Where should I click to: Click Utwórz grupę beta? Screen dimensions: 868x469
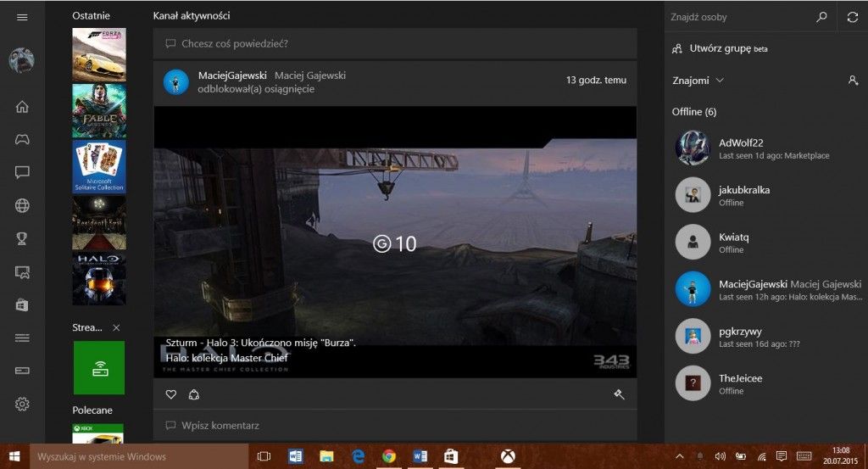[x=721, y=48]
